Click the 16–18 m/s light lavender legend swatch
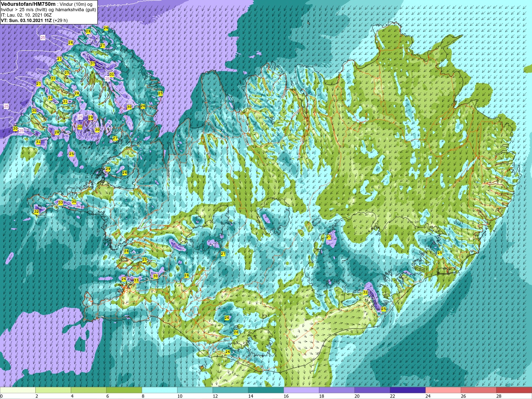This screenshot has width=532, height=399. click(x=301, y=390)
